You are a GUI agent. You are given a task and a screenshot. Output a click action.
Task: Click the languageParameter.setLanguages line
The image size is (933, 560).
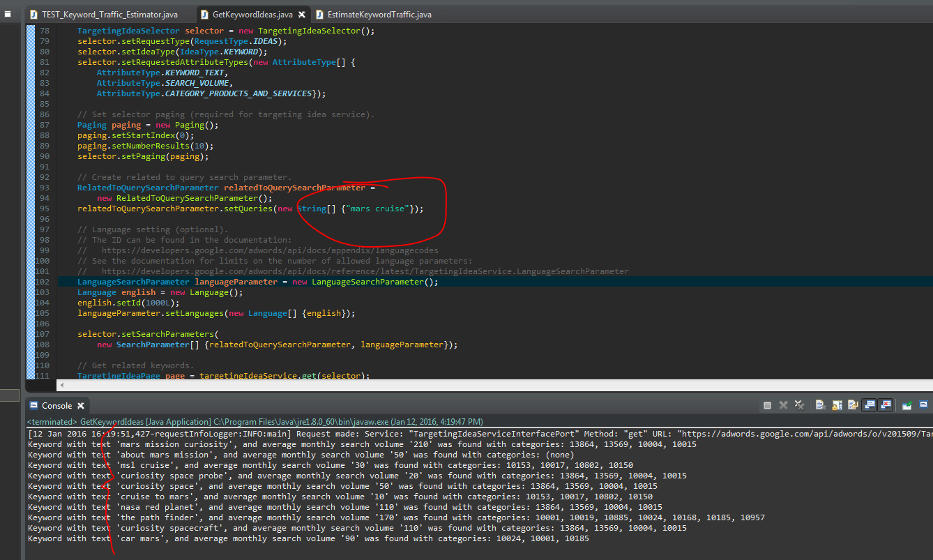[x=216, y=313]
